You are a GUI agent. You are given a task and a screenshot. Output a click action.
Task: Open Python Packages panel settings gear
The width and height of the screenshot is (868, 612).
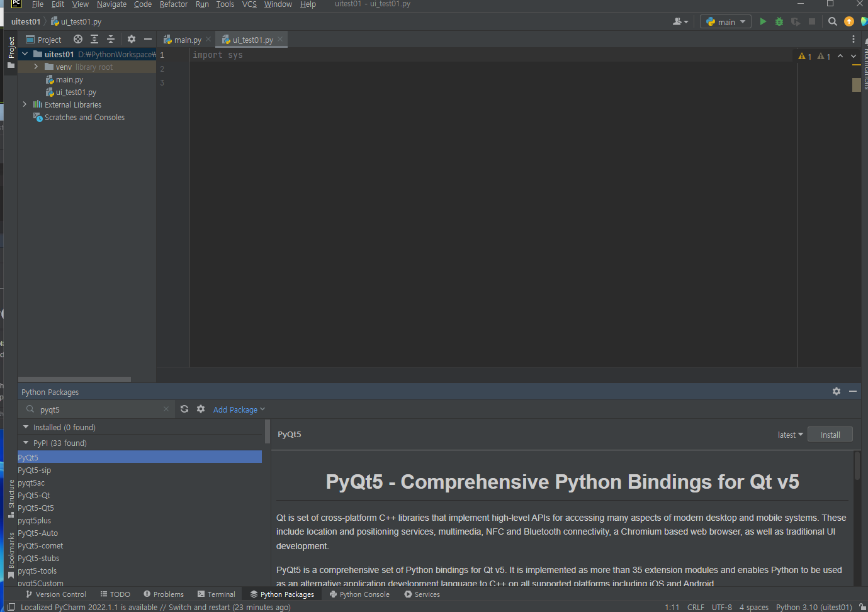pos(837,391)
